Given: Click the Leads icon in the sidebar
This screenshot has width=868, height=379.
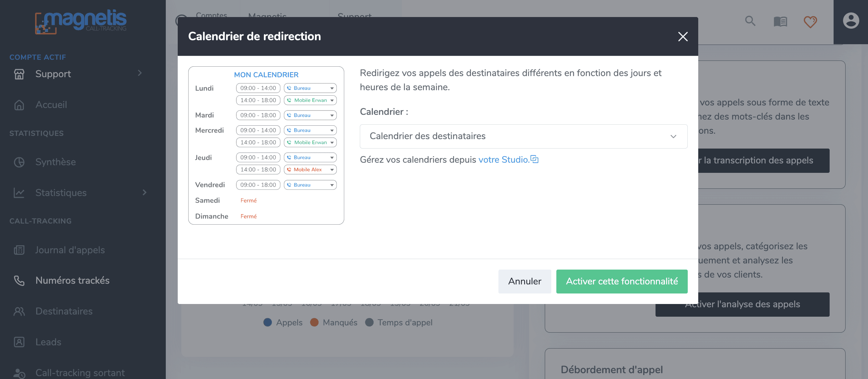Looking at the screenshot, I should [x=19, y=342].
